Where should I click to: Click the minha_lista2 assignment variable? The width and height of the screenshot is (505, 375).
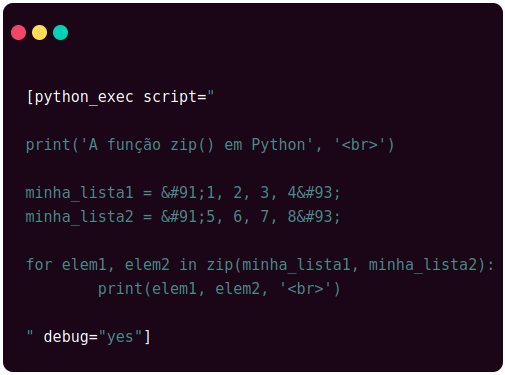click(x=80, y=217)
